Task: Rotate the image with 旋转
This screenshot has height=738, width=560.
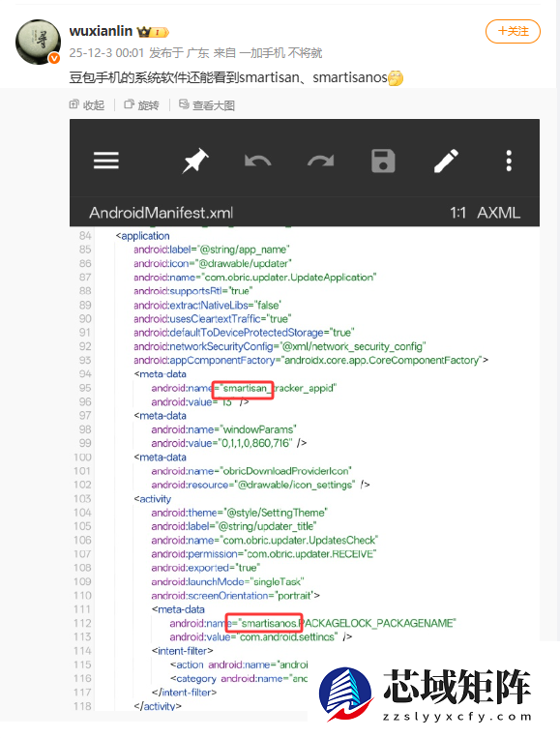Action: tap(141, 105)
